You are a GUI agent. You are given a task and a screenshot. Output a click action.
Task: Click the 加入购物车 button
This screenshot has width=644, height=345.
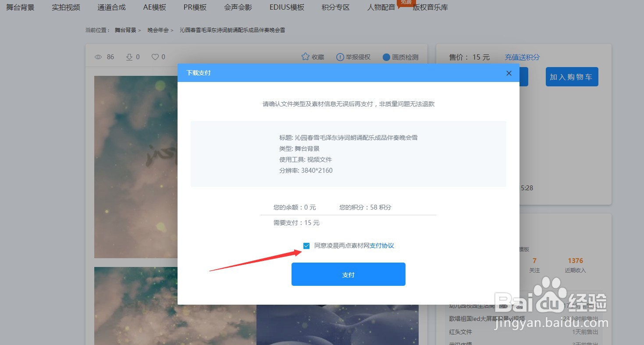[x=572, y=77]
